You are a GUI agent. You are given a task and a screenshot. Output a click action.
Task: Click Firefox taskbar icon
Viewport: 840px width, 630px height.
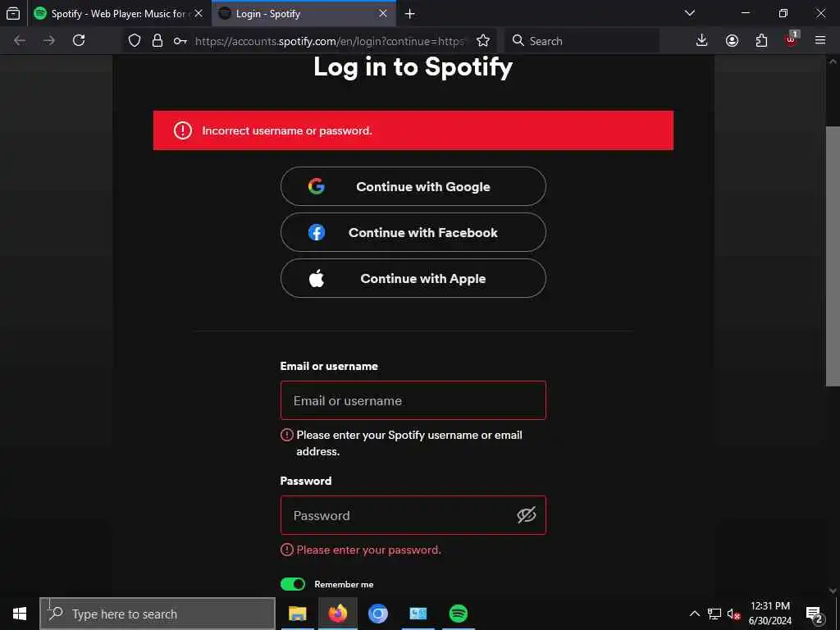[x=338, y=614]
